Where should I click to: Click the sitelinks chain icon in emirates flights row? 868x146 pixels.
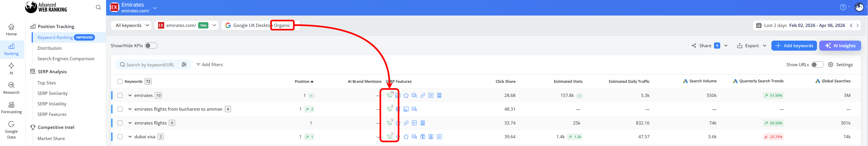click(406, 123)
